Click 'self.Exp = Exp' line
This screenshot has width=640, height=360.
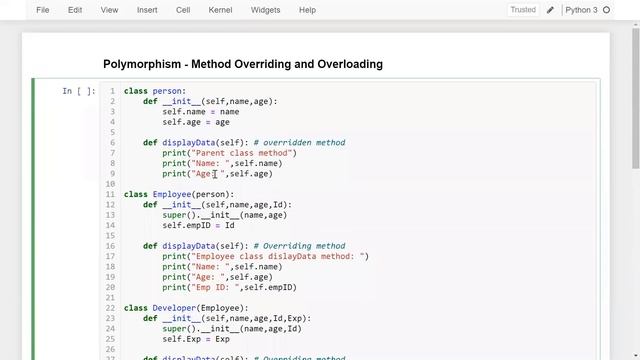(196, 339)
